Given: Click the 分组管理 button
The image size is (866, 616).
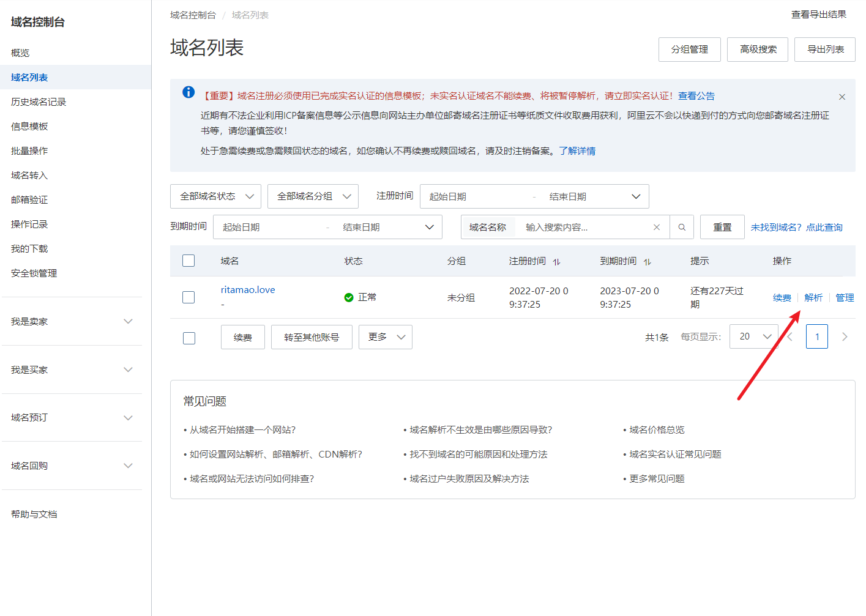Looking at the screenshot, I should pyautogui.click(x=690, y=50).
